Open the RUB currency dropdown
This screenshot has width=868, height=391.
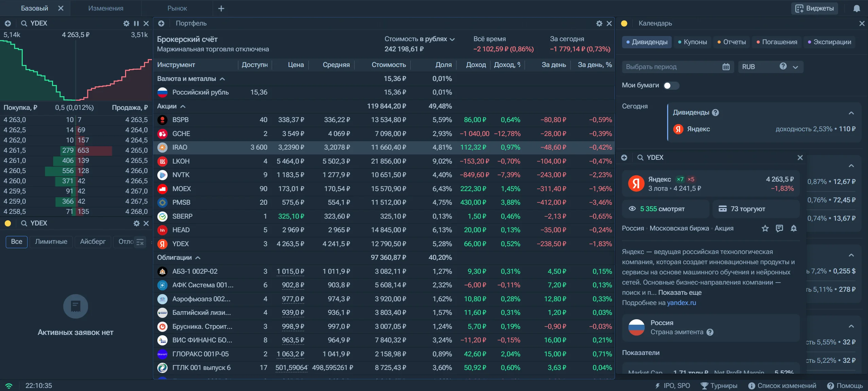(771, 67)
